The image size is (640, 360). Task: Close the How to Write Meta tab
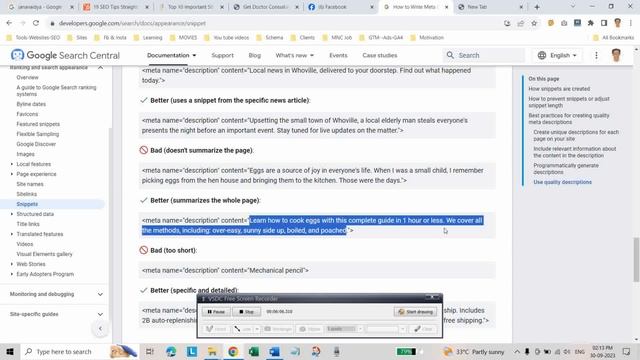coord(446,7)
